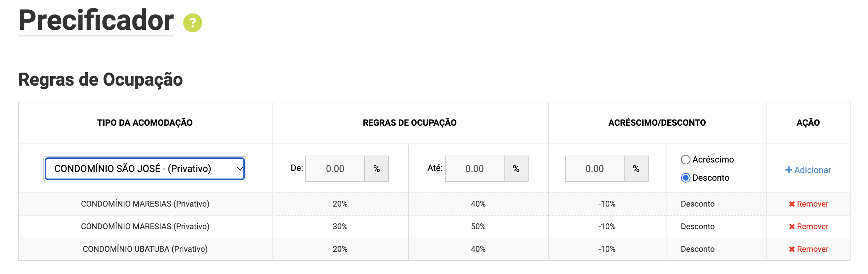Click percent addon of the Até field
868x274 pixels.
[x=516, y=169]
